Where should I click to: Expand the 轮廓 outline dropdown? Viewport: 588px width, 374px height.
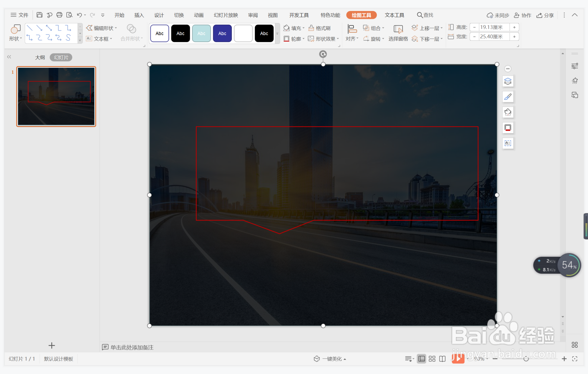tap(303, 39)
